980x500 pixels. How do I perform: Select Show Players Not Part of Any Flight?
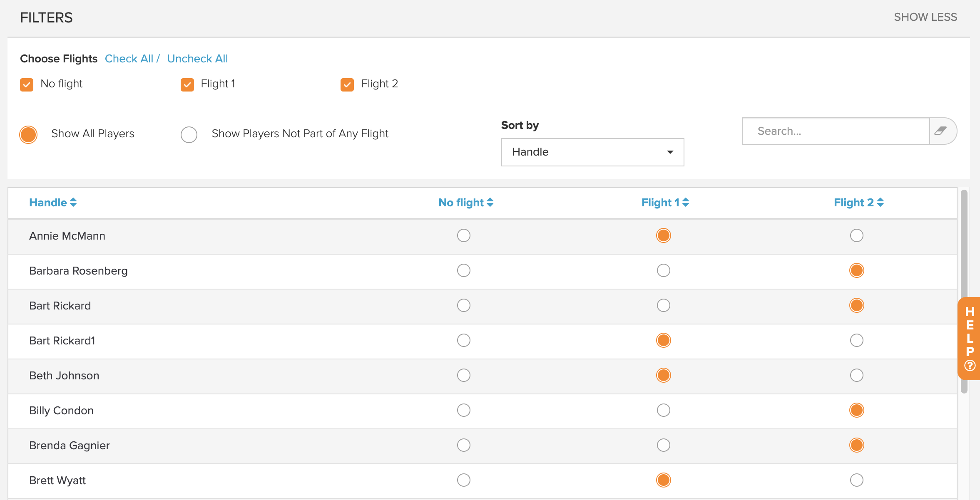pyautogui.click(x=189, y=134)
